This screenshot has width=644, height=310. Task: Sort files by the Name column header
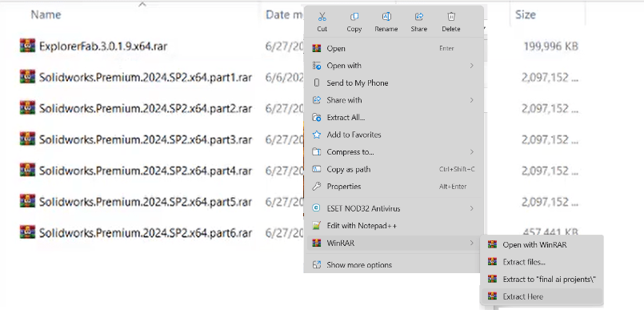46,14
